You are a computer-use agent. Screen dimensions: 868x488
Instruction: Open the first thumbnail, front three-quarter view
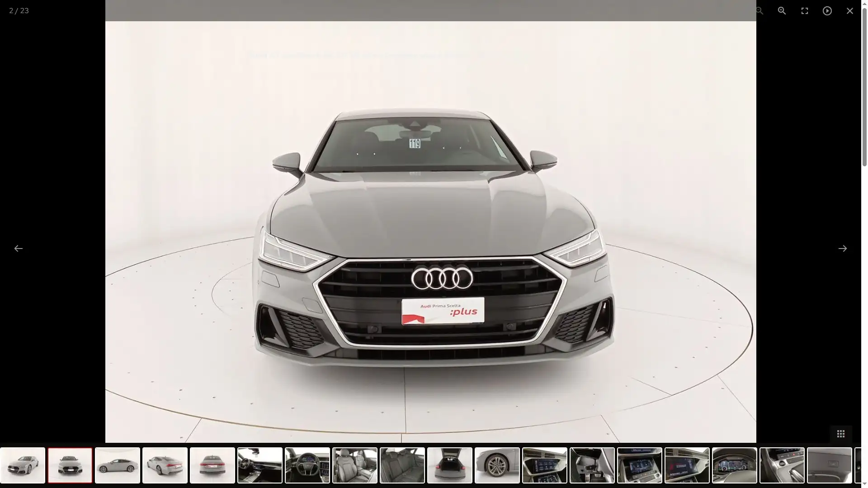pos(23,465)
